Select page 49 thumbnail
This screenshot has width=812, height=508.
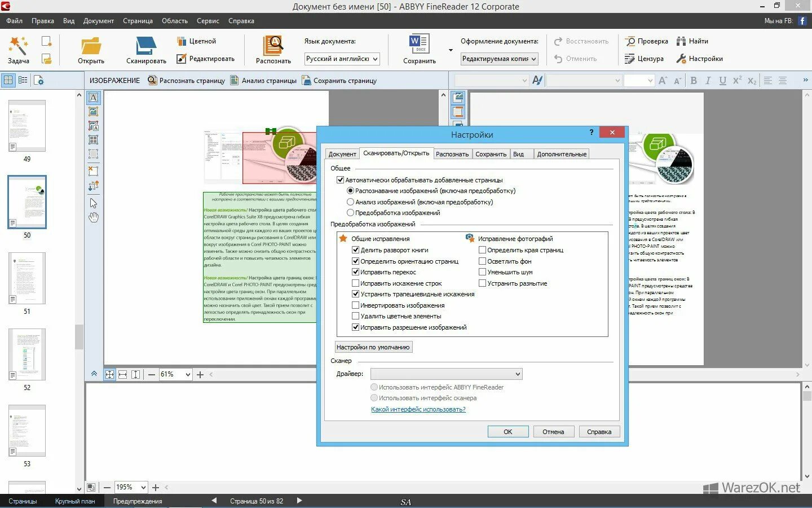[27, 126]
